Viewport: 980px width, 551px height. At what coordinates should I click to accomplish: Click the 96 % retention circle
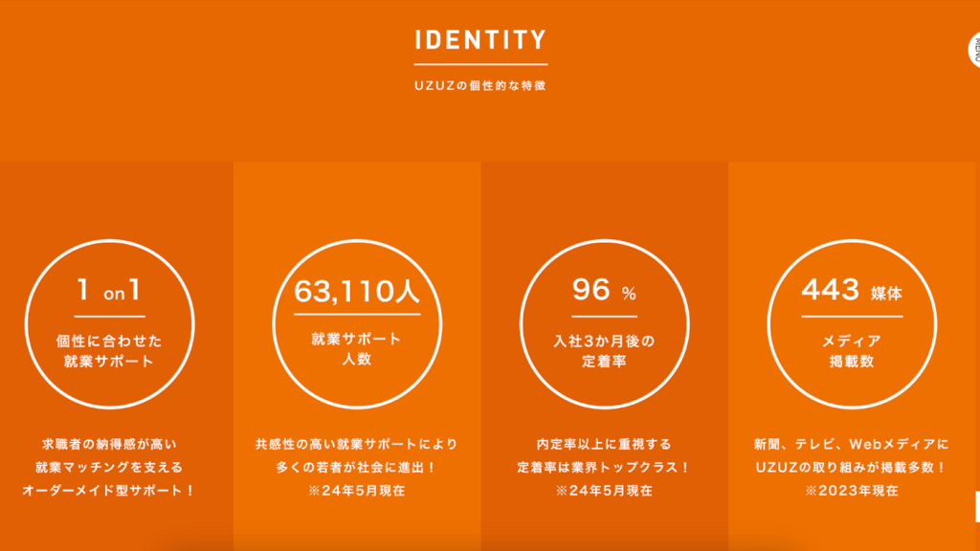pos(605,324)
